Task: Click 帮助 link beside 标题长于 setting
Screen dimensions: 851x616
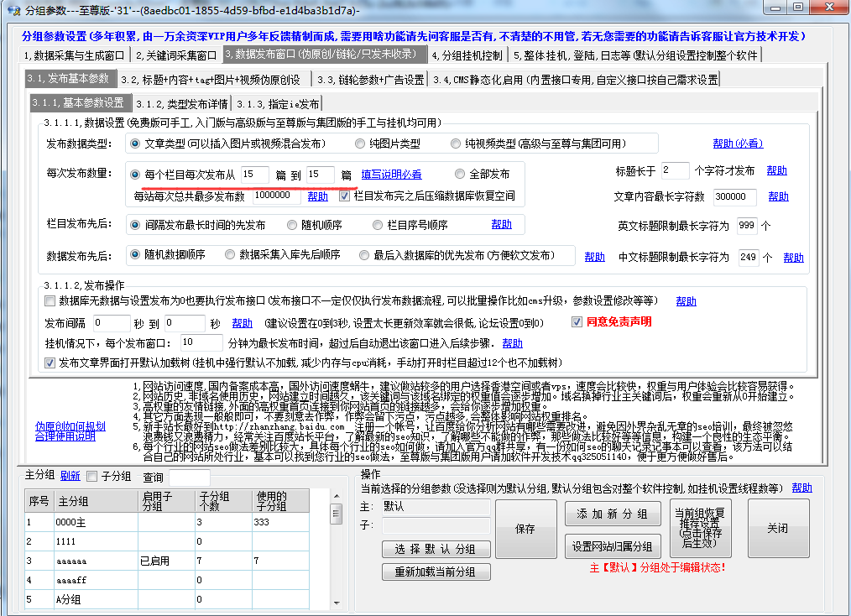Action: tap(776, 170)
